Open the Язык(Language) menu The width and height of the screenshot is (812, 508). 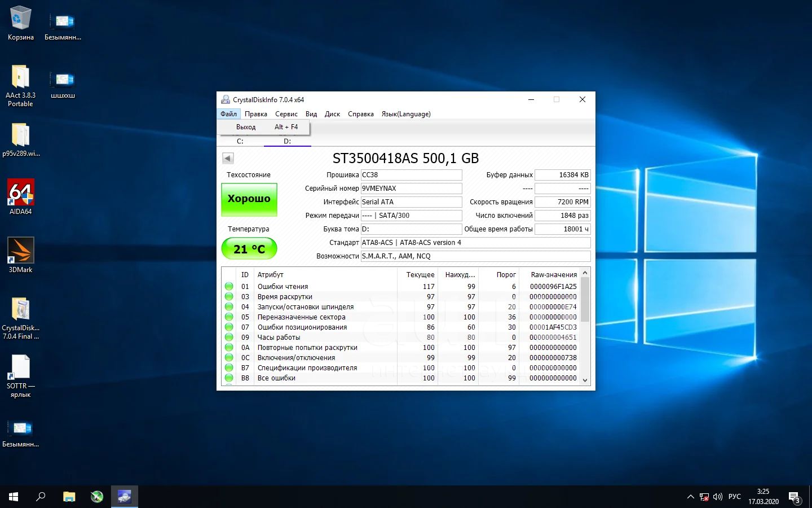pos(406,114)
